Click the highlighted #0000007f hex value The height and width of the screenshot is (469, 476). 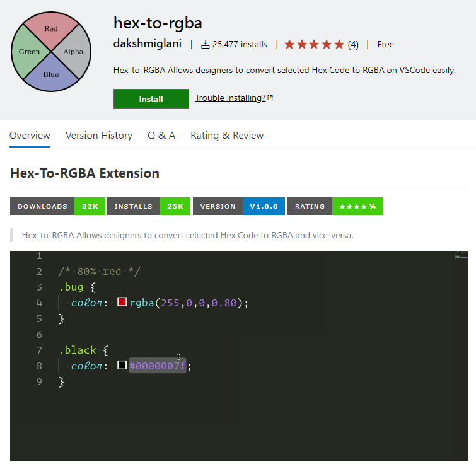tap(158, 366)
